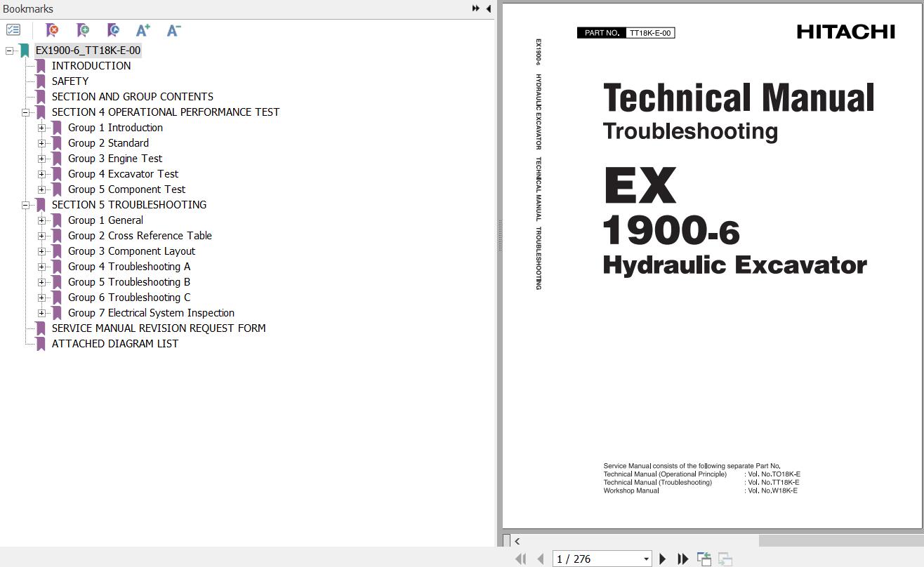Add a new bookmark
The width and height of the screenshot is (924, 567).
pos(83,30)
